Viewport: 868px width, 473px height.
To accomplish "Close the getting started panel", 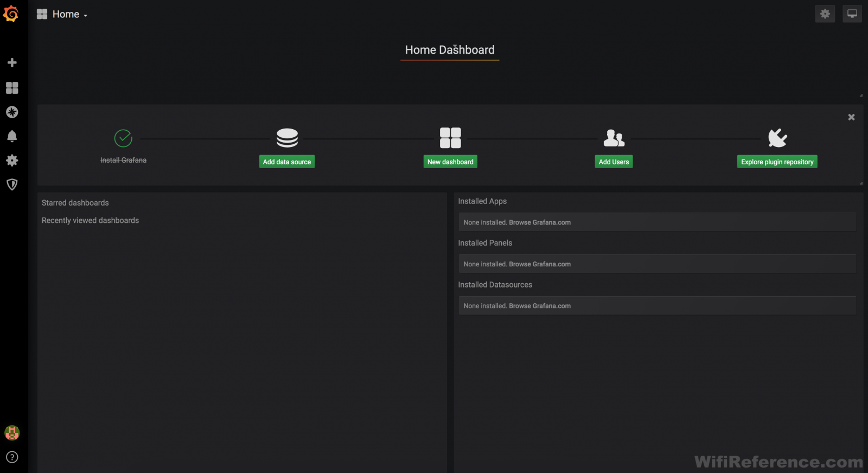I will click(851, 117).
